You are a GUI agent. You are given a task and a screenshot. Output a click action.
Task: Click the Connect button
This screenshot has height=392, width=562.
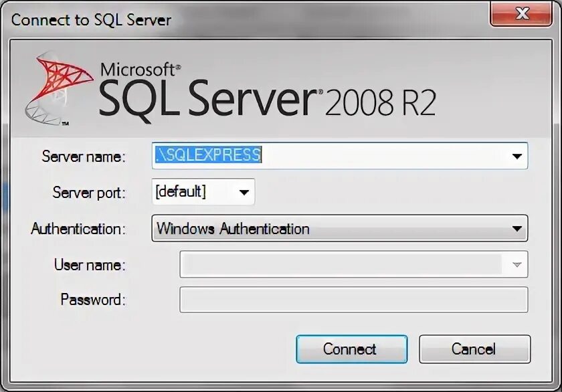[x=352, y=349]
